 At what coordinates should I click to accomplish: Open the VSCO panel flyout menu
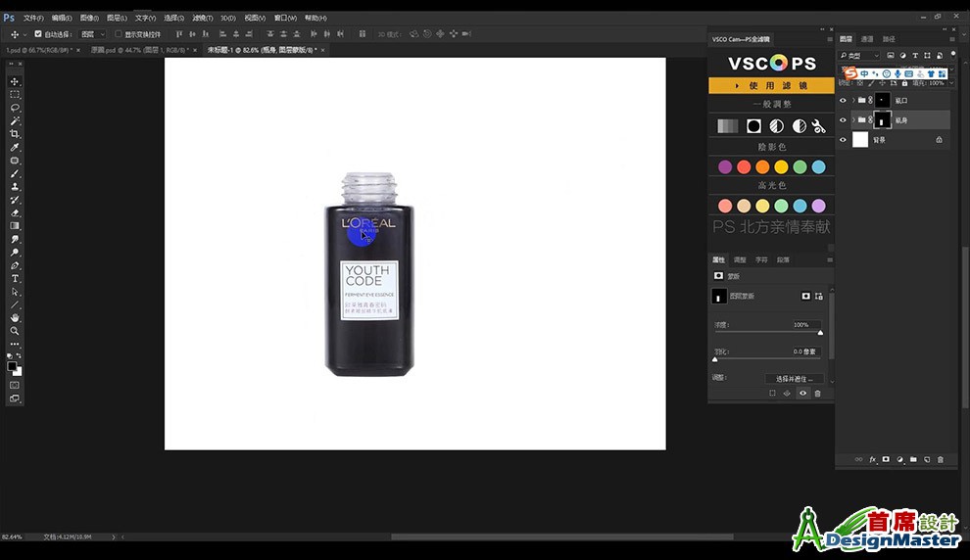(x=830, y=39)
